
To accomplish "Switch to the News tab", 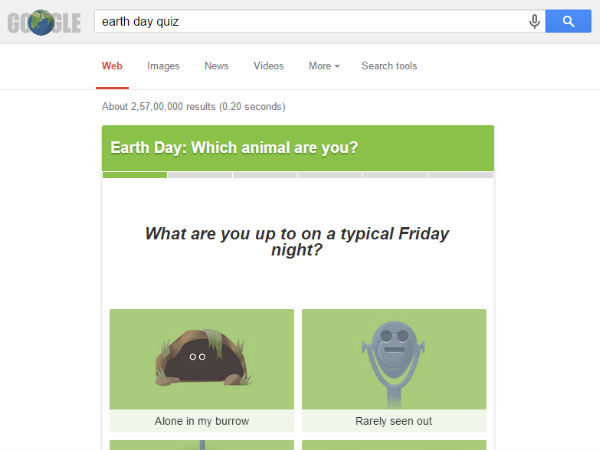I will [216, 66].
